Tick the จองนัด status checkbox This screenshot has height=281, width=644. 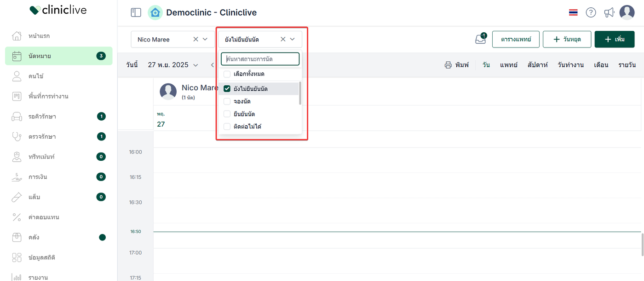click(227, 101)
